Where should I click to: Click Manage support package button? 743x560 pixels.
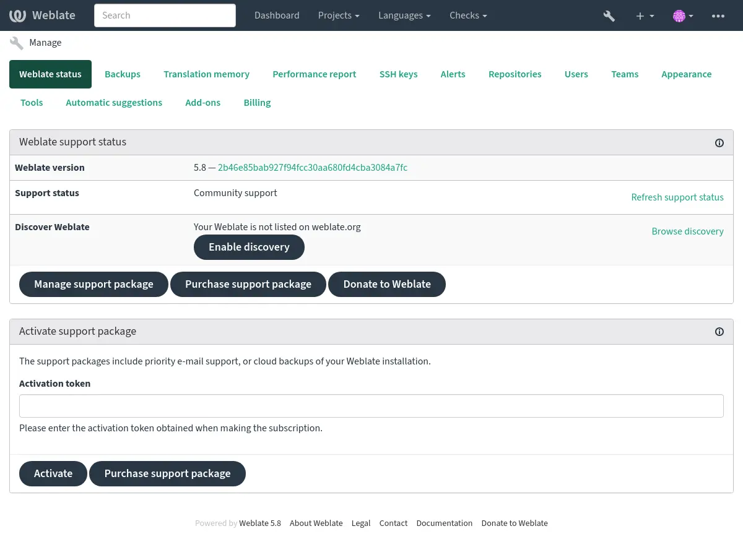click(x=93, y=284)
